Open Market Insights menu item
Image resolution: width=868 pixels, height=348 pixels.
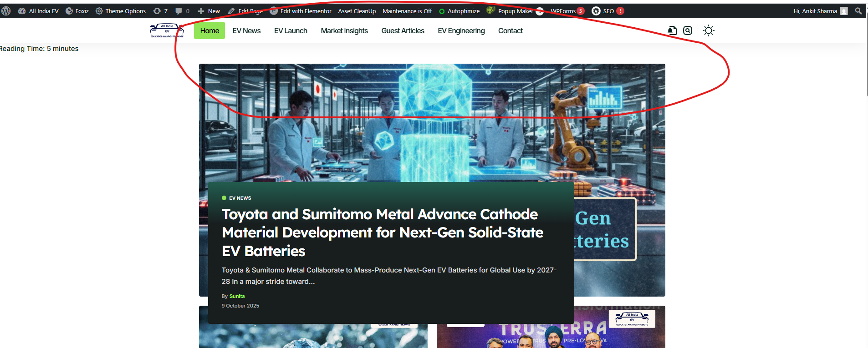coord(344,30)
